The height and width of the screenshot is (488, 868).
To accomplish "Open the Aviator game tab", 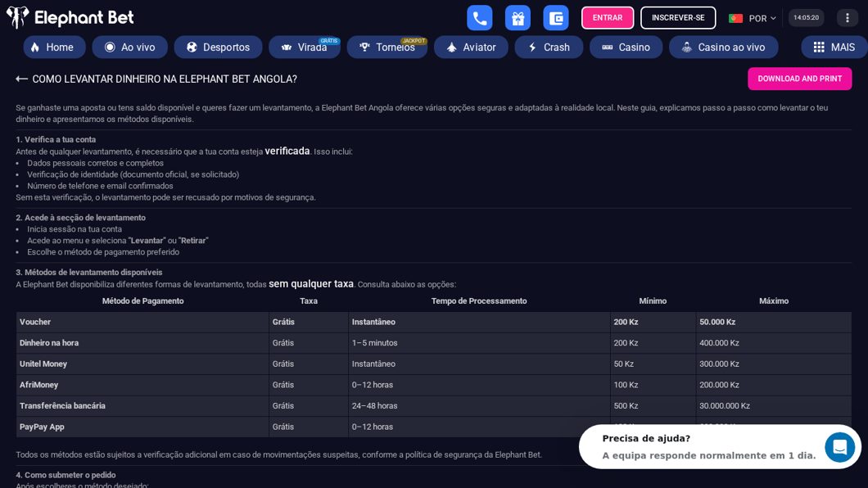I will click(471, 47).
